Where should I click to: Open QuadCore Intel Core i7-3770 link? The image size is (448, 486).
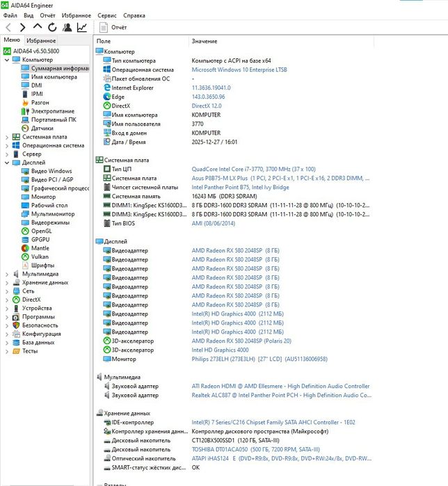pos(254,169)
